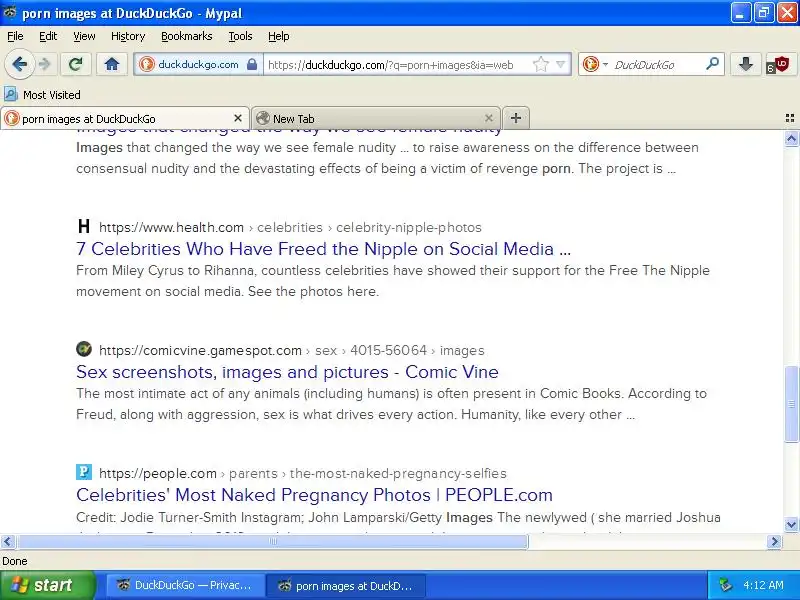Click the vertical scrollbar down arrow
This screenshot has height=600, width=800.
click(x=791, y=524)
